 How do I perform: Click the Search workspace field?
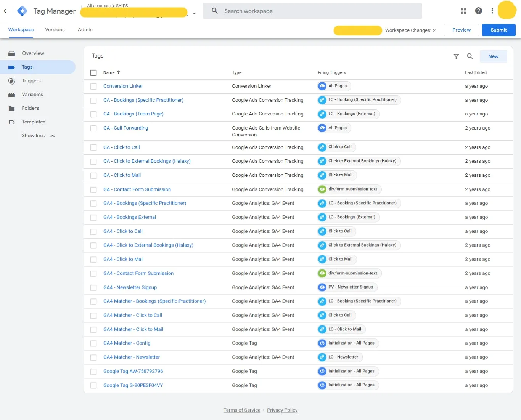point(312,11)
